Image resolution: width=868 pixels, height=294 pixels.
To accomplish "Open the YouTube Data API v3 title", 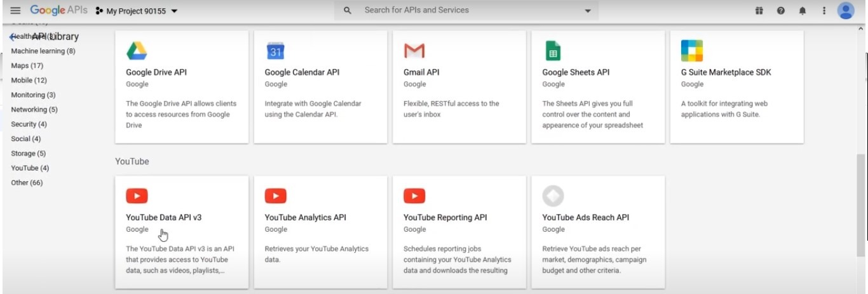I will click(x=164, y=217).
